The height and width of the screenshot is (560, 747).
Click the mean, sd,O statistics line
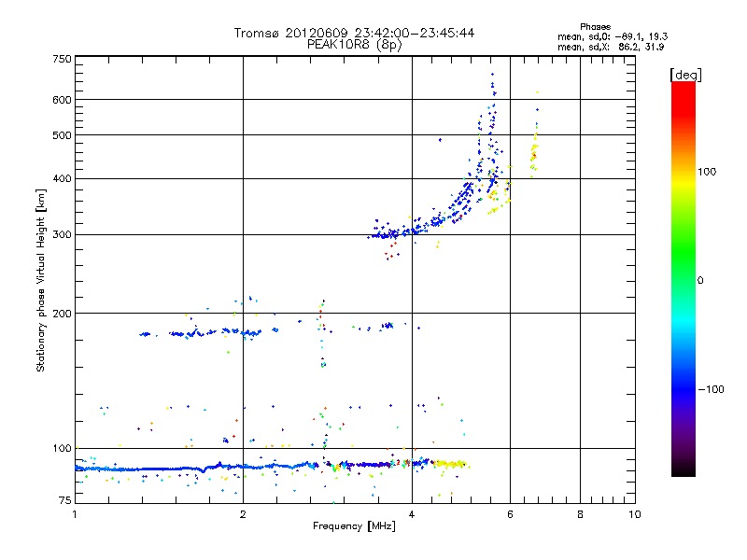pos(612,36)
